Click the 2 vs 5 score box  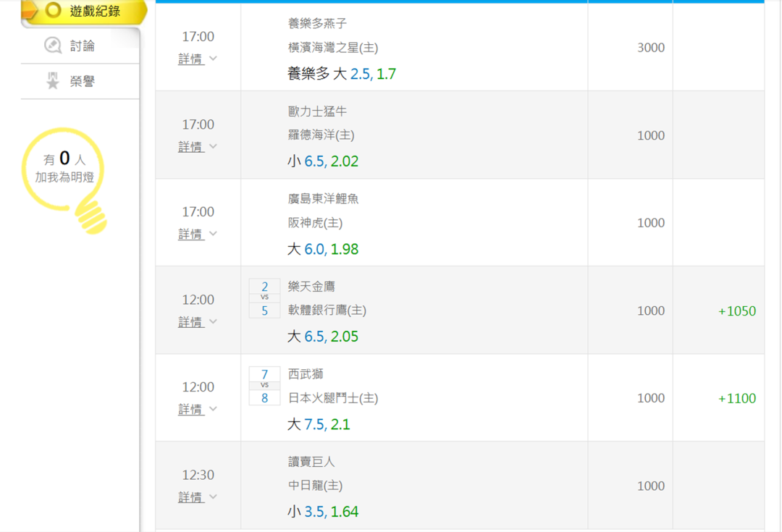264,299
